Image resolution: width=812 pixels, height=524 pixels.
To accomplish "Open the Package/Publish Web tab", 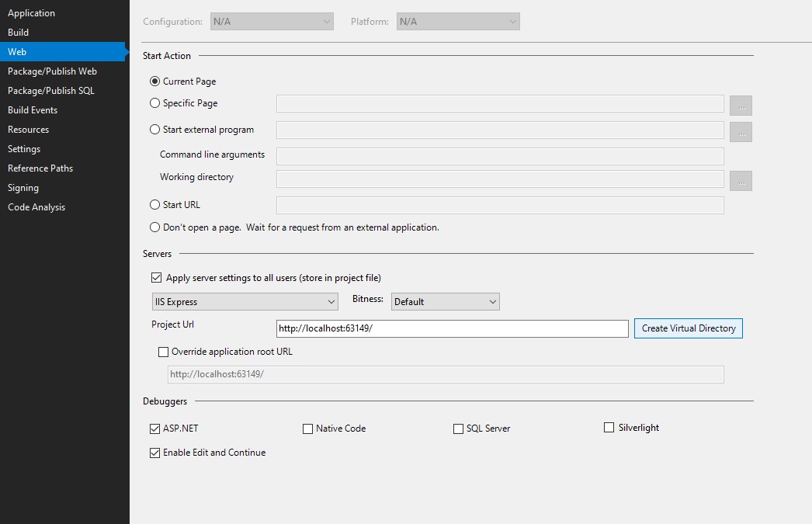I will [52, 71].
